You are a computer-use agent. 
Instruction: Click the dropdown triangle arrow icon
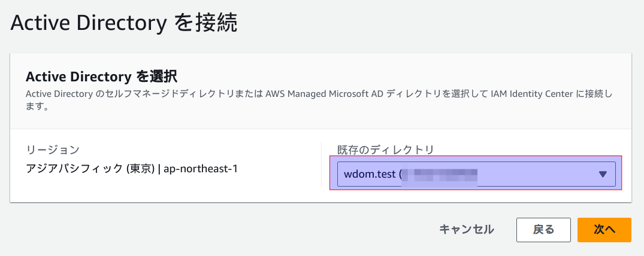coord(603,175)
